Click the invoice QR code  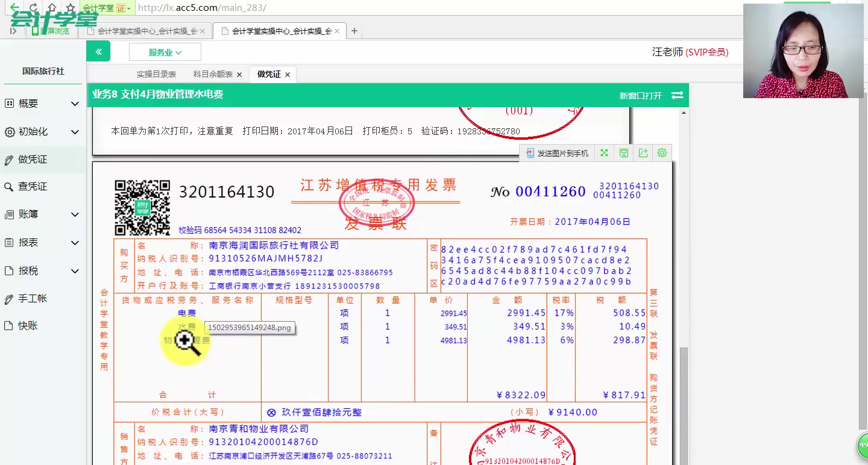[142, 207]
